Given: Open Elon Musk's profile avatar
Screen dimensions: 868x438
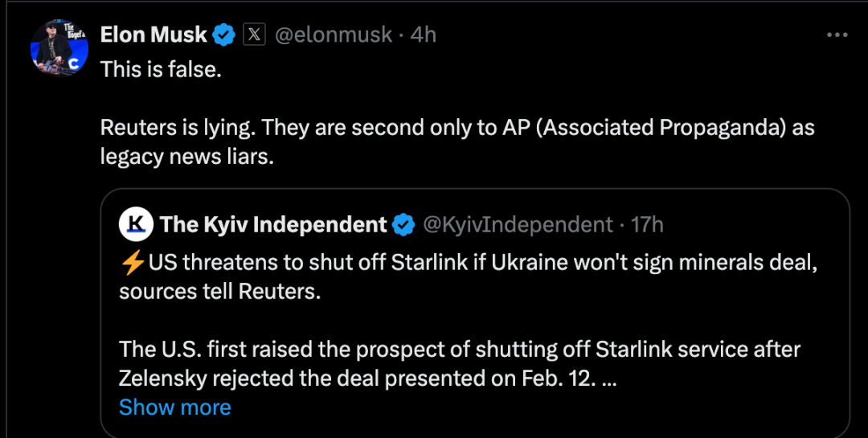Looking at the screenshot, I should click(59, 47).
